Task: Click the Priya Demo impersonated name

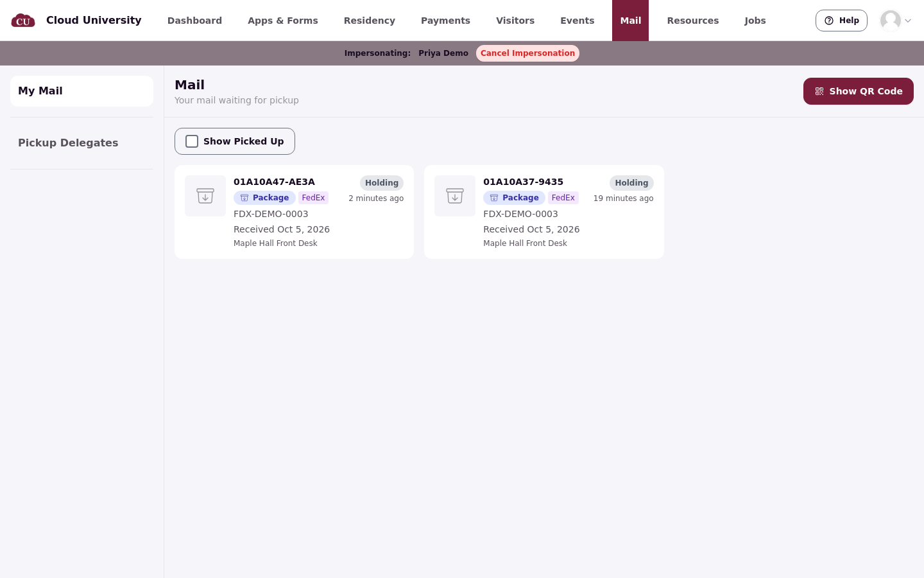Action: tap(443, 53)
